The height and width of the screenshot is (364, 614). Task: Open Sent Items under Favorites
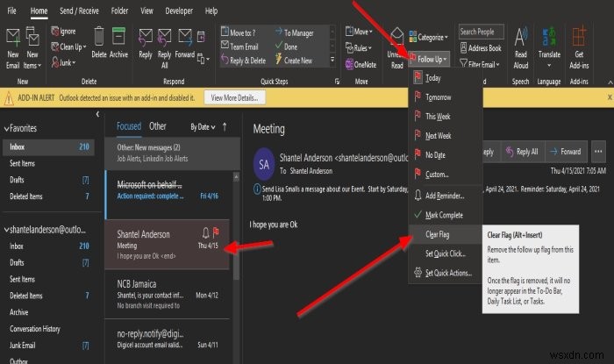point(22,164)
